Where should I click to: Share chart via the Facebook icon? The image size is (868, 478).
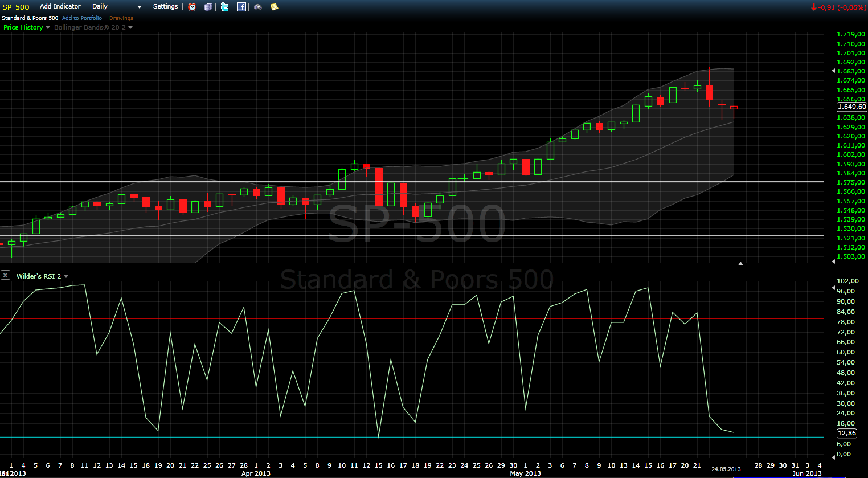pyautogui.click(x=241, y=7)
